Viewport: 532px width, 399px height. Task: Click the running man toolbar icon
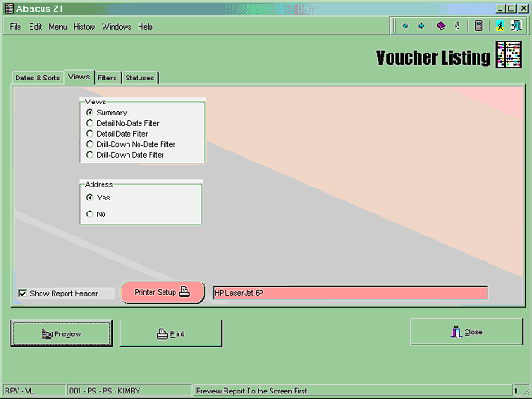coord(500,26)
